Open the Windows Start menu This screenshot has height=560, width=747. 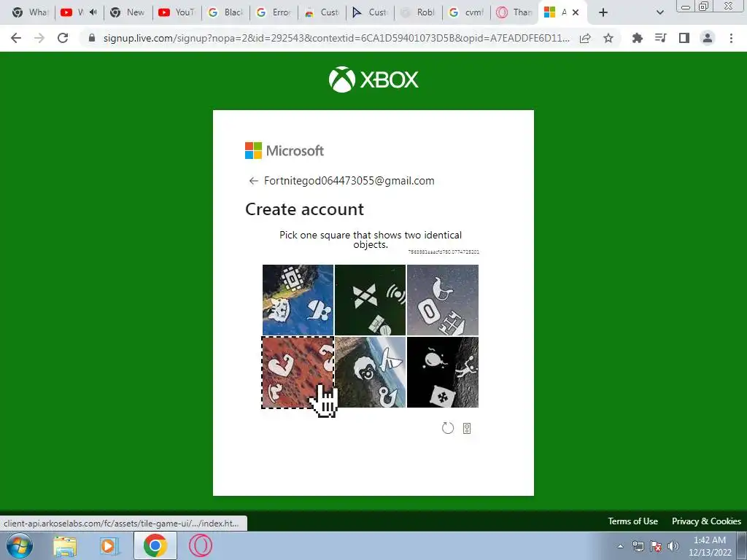click(x=19, y=545)
